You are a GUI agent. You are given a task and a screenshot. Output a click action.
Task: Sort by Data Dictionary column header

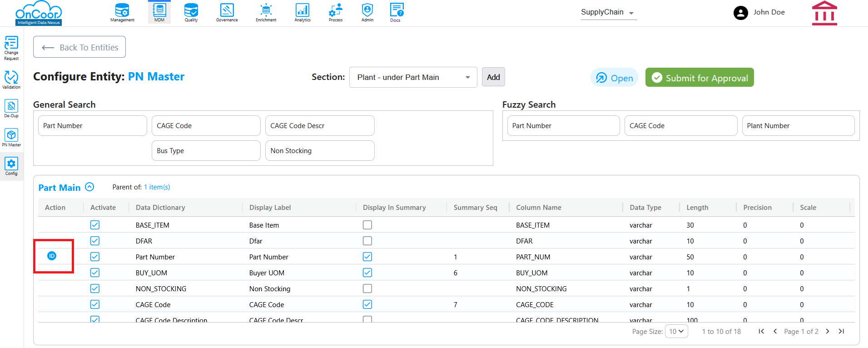160,208
